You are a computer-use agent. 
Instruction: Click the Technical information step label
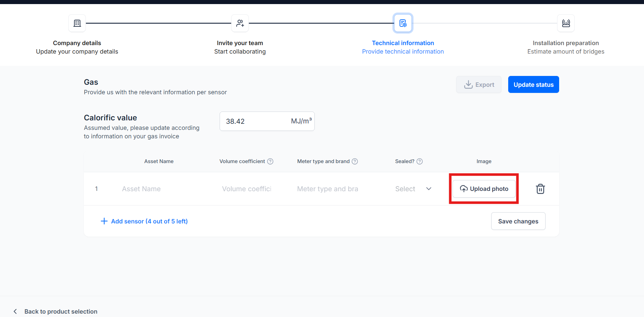click(x=403, y=43)
